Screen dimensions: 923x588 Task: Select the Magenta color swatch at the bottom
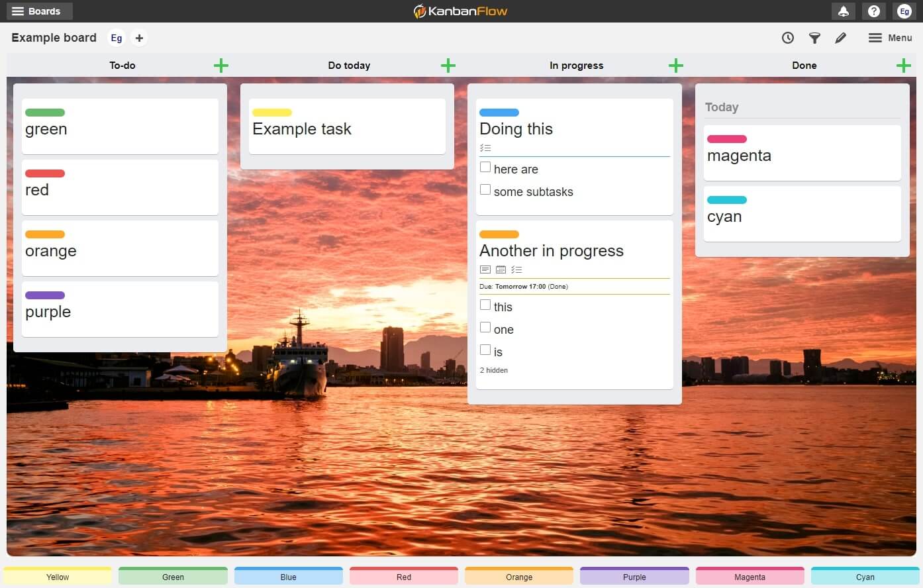(750, 576)
